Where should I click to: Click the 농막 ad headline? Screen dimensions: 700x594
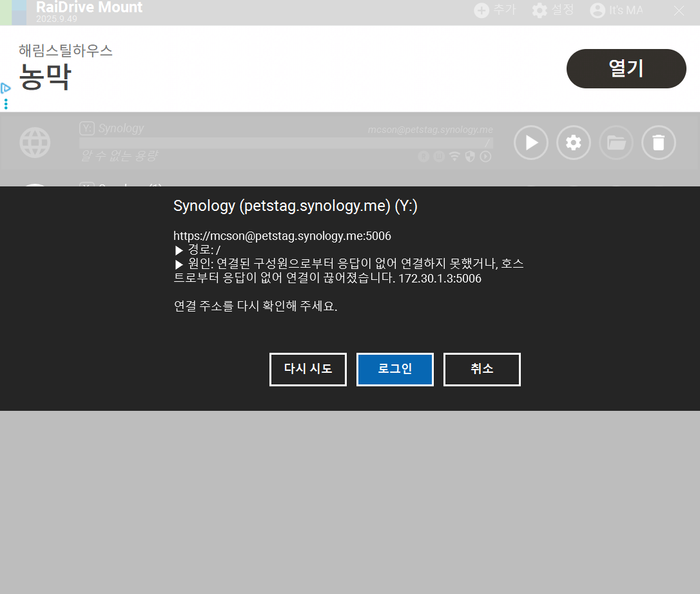pyautogui.click(x=45, y=77)
